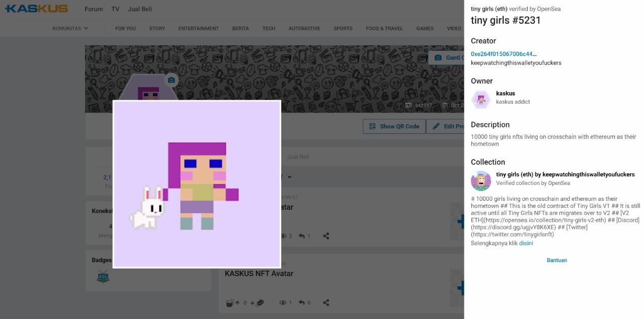Select the STORY tab
The image size is (644, 319).
pos(157,28)
